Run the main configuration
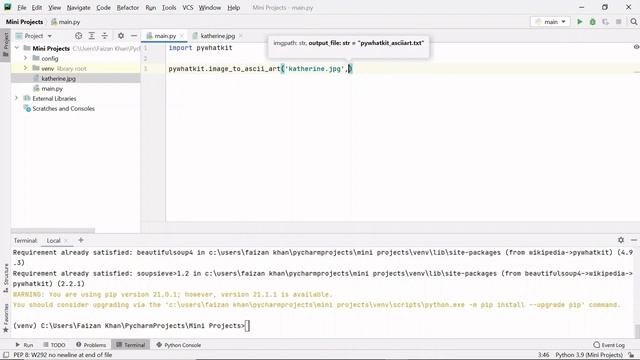This screenshot has width=640, height=360. (x=579, y=22)
